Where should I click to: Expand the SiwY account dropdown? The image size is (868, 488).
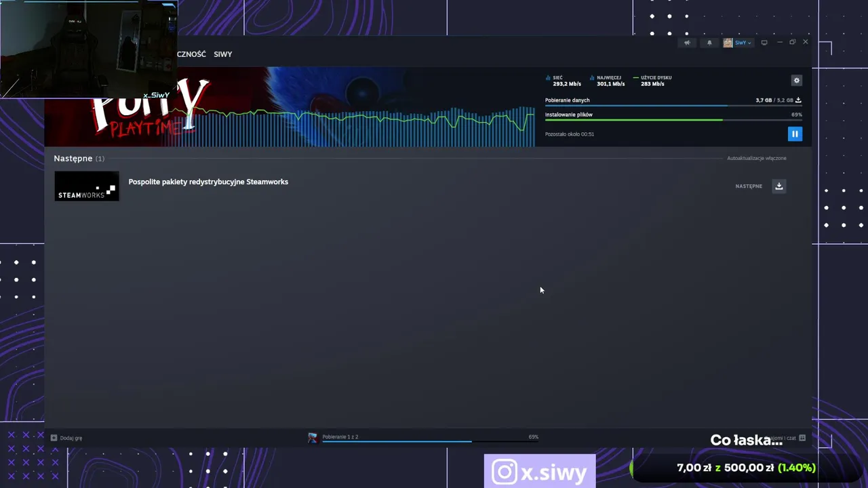coord(743,43)
